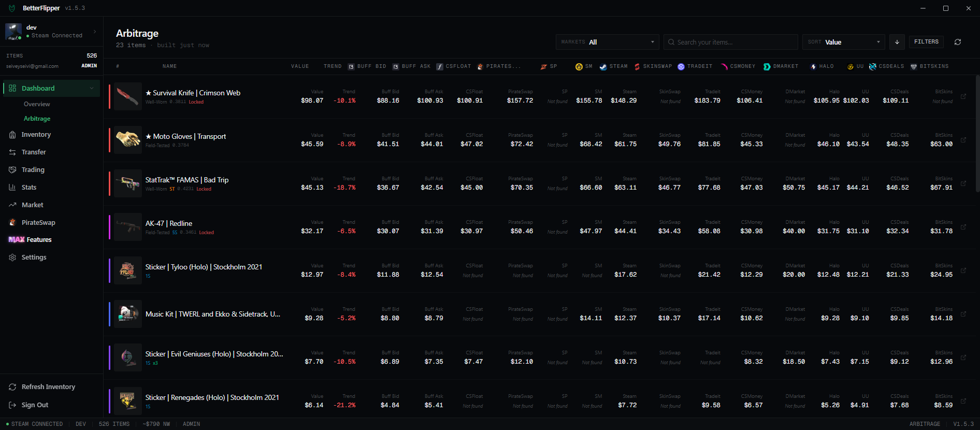Image resolution: width=980 pixels, height=430 pixels.
Task: Click the Refresh Inventory icon
Action: (x=12, y=387)
